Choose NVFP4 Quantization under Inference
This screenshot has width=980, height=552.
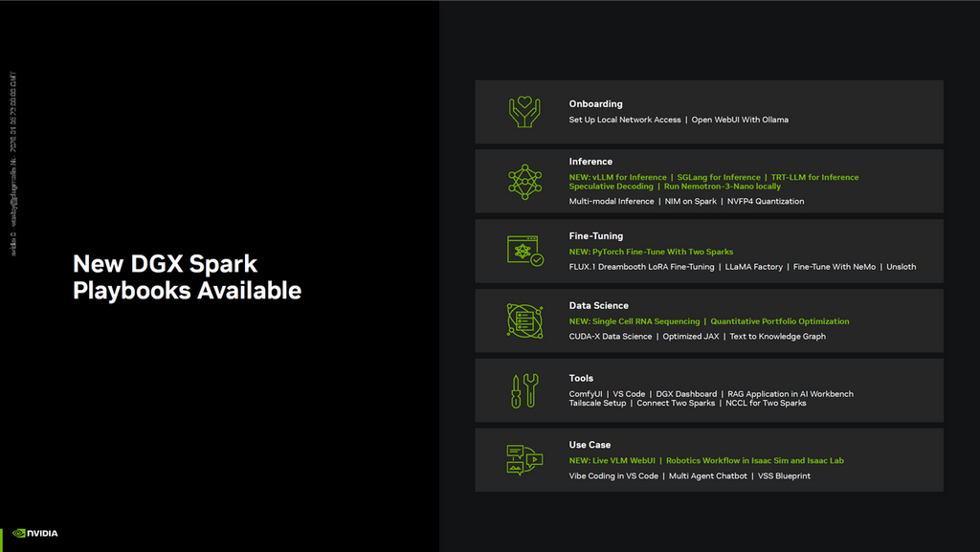click(x=766, y=202)
